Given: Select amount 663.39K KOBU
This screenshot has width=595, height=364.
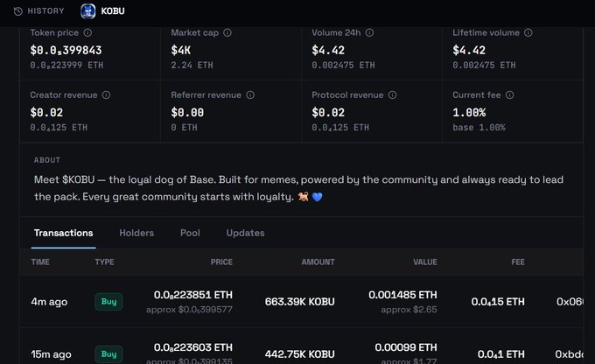Looking at the screenshot, I should [300, 302].
